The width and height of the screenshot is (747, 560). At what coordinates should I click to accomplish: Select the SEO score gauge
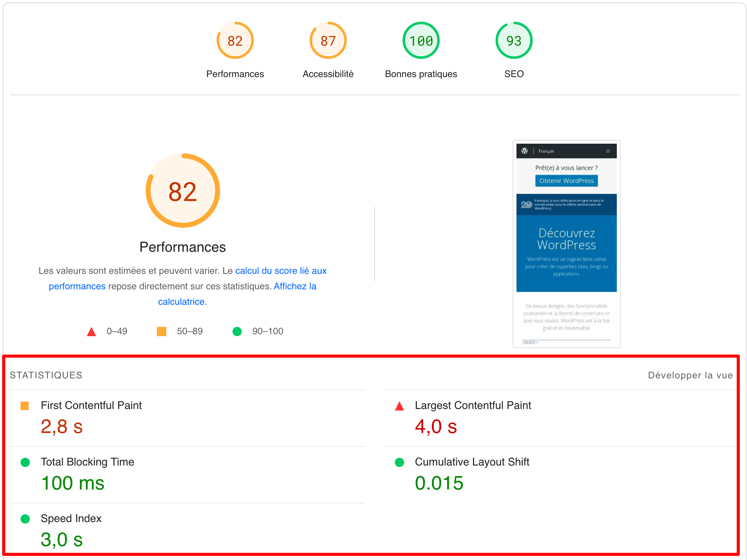point(513,40)
